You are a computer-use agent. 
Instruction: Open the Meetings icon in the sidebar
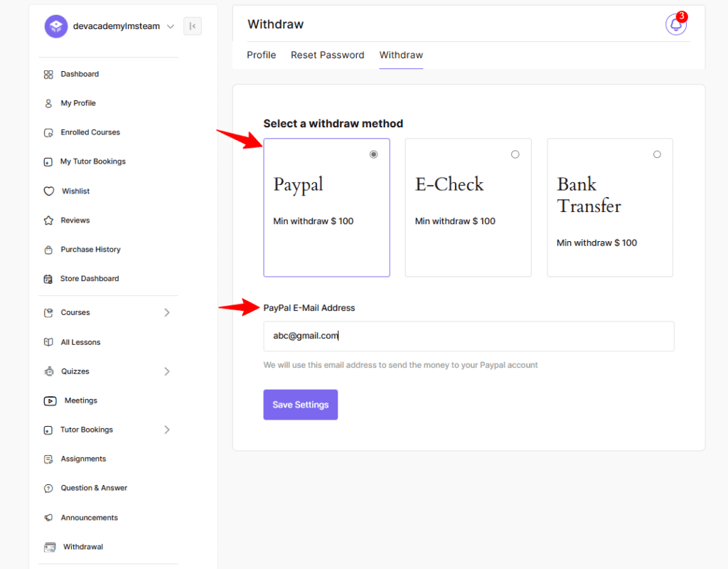[50, 400]
